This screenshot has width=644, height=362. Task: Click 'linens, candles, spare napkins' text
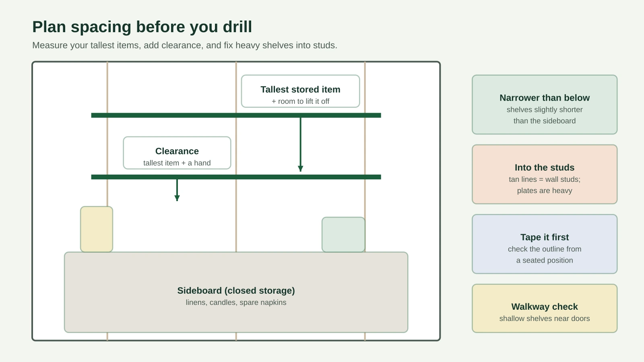[x=236, y=302]
